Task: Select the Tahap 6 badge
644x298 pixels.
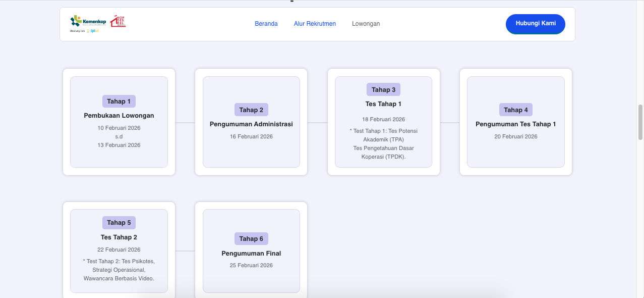Action: pyautogui.click(x=251, y=238)
